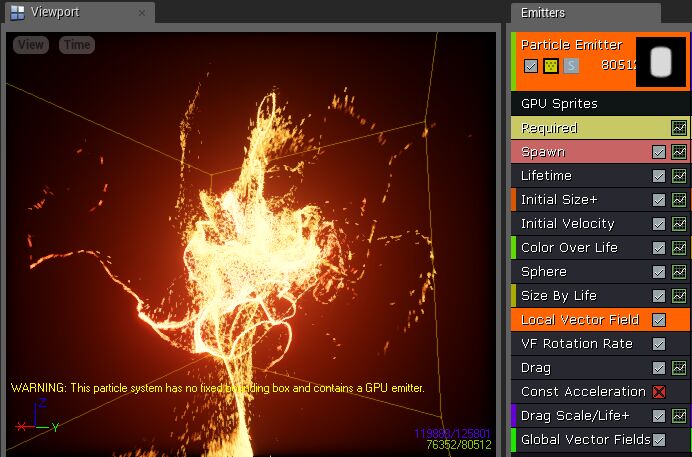Screen dimensions: 692x457
Task: Switch to the Emitters tab
Action: [586, 13]
